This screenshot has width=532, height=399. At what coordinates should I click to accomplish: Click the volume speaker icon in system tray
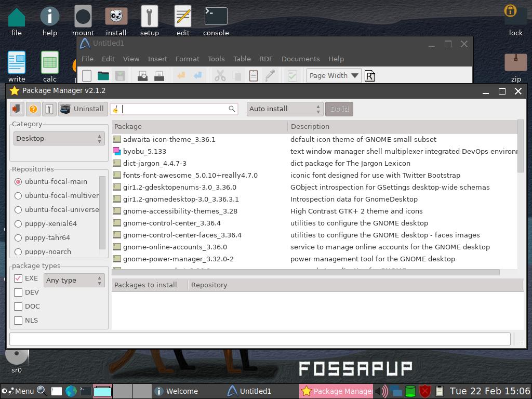(x=382, y=391)
